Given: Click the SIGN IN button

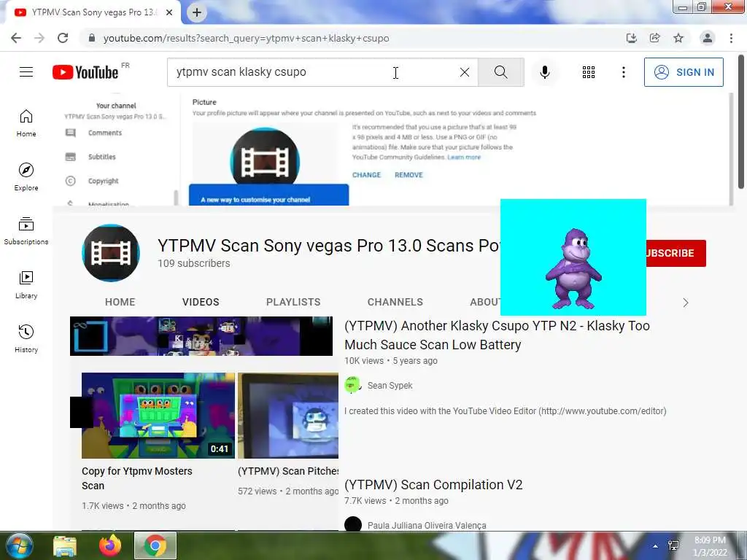Looking at the screenshot, I should click(x=684, y=72).
